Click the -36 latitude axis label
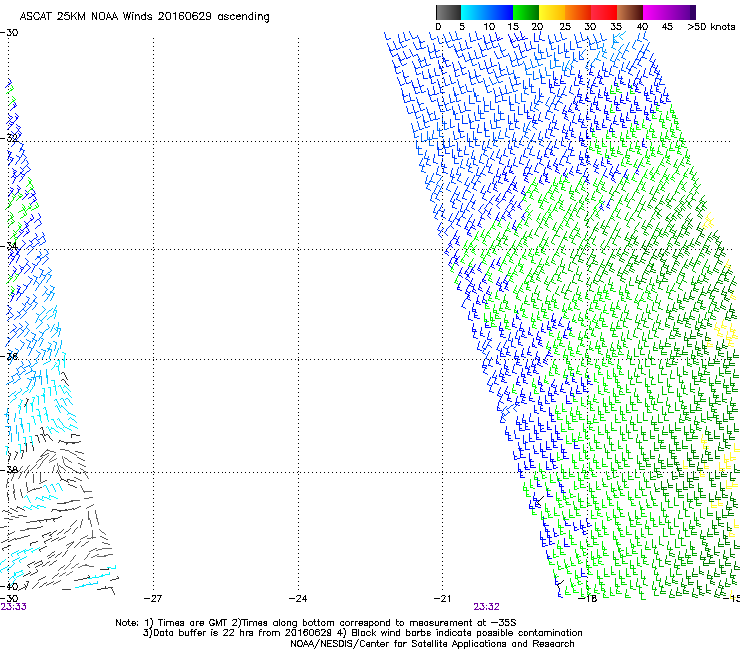 [9, 356]
